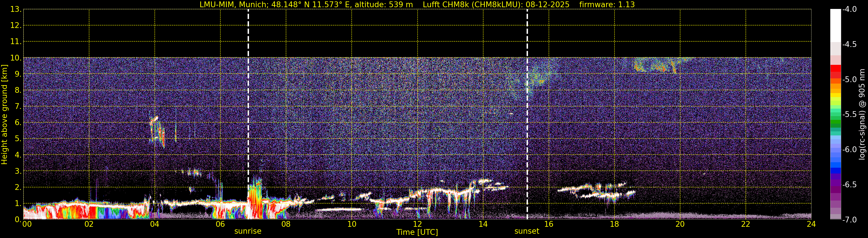Click the sunset dashed marker line
The image size is (868, 238).
527,114
